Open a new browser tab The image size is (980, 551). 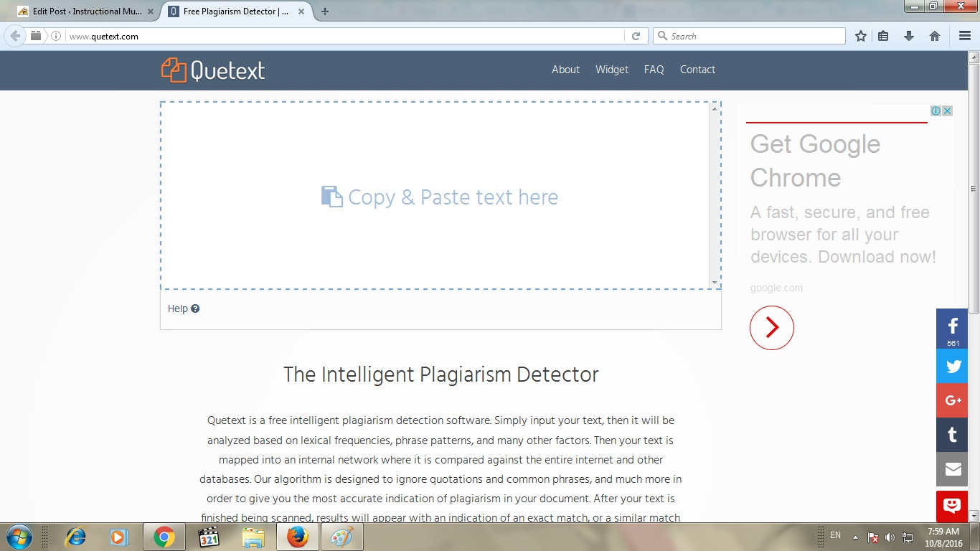[325, 11]
